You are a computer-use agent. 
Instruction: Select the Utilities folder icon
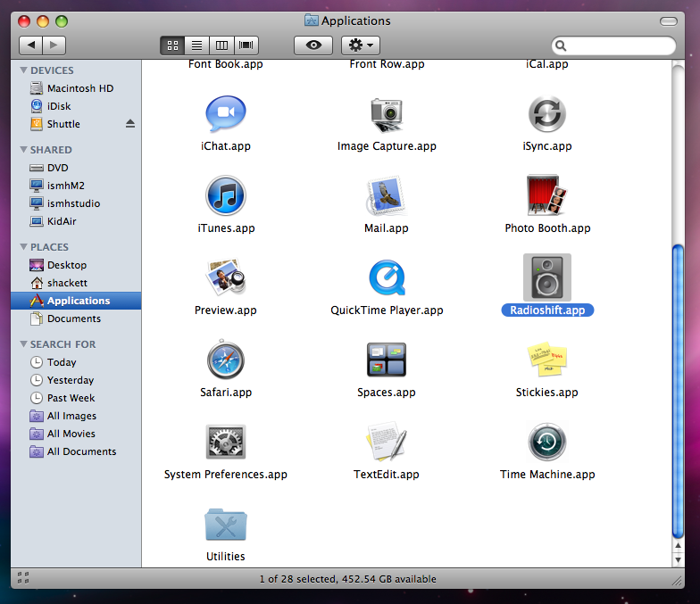225,525
